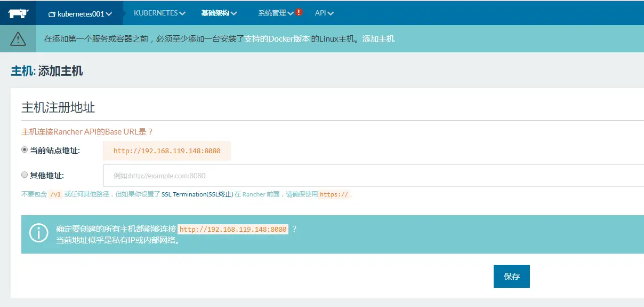Select the 其他地址 radio button

click(x=25, y=175)
